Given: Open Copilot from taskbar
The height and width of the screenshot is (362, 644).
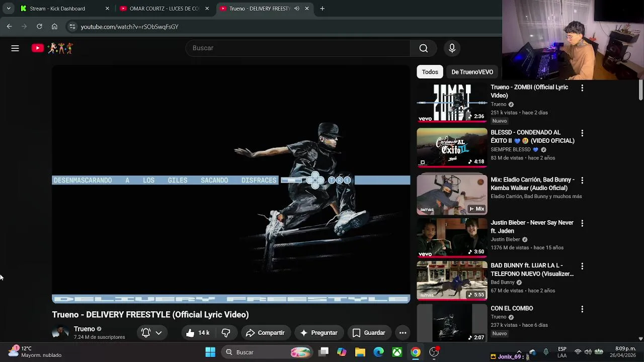Looking at the screenshot, I should coord(342,352).
